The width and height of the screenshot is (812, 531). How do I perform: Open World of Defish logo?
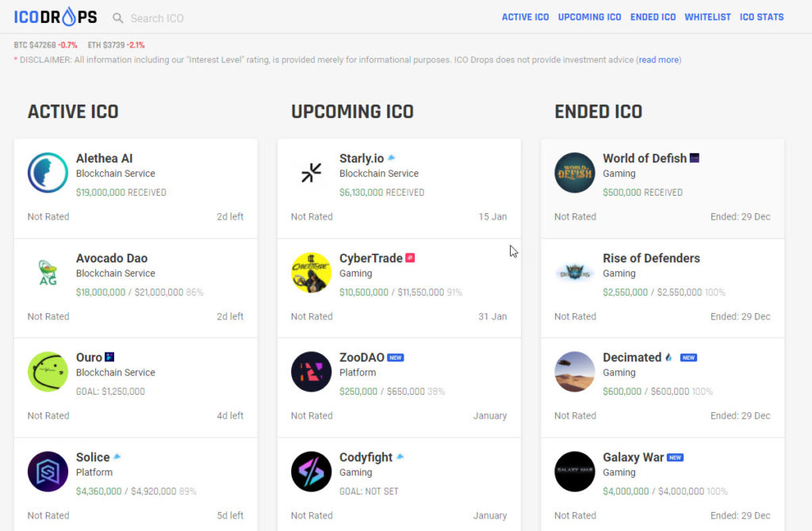[x=574, y=173]
